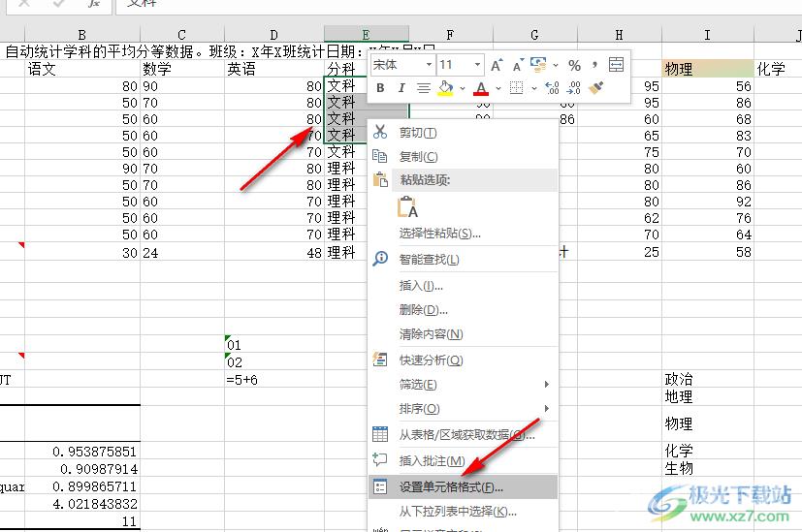Select column I header
The width and height of the screenshot is (802, 532).
pyautogui.click(x=707, y=35)
